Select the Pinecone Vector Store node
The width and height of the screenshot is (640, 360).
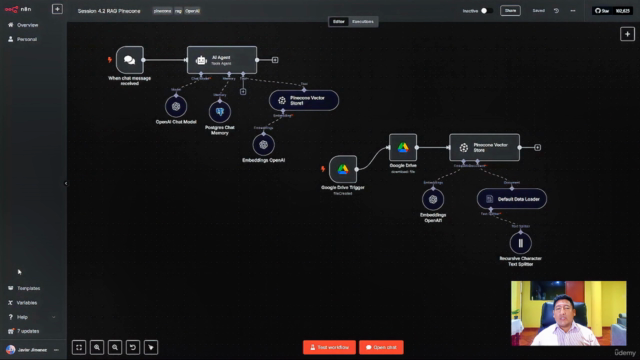click(x=484, y=147)
